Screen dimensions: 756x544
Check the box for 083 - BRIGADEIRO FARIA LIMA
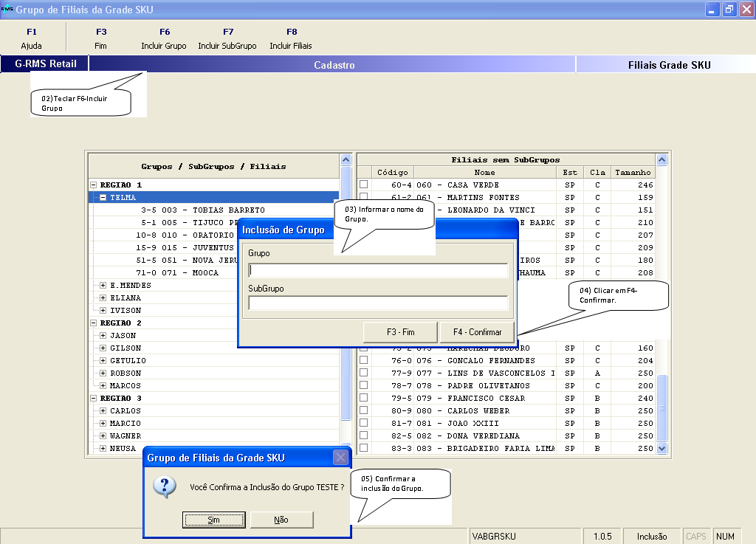[363, 447]
